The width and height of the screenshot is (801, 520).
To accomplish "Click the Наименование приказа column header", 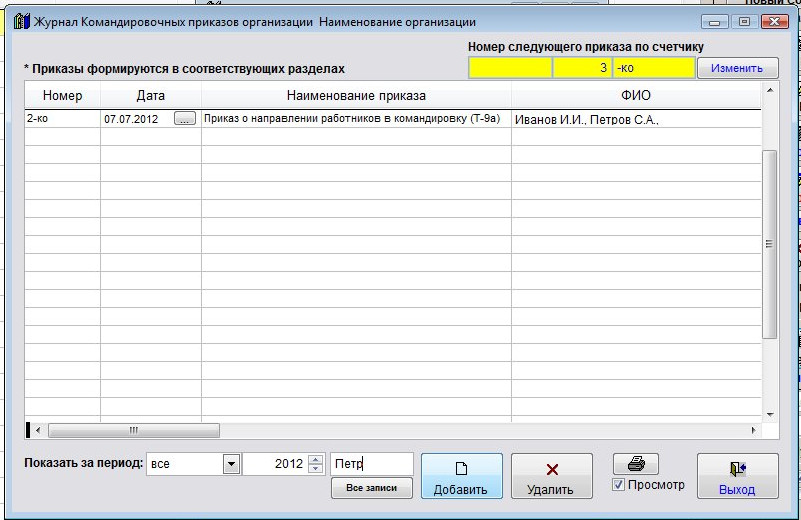I will (356, 96).
